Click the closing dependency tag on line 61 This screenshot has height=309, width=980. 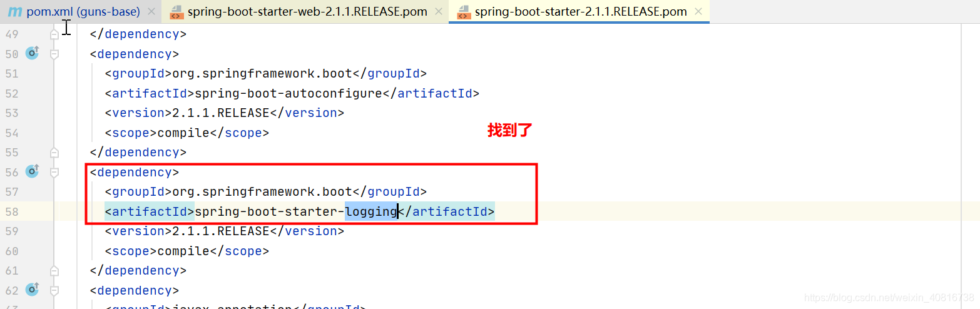(138, 270)
